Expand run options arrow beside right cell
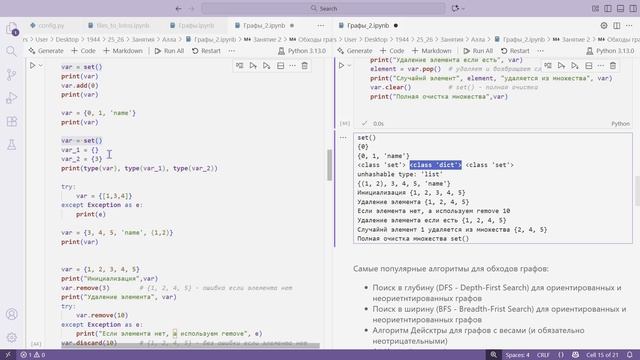 point(349,65)
